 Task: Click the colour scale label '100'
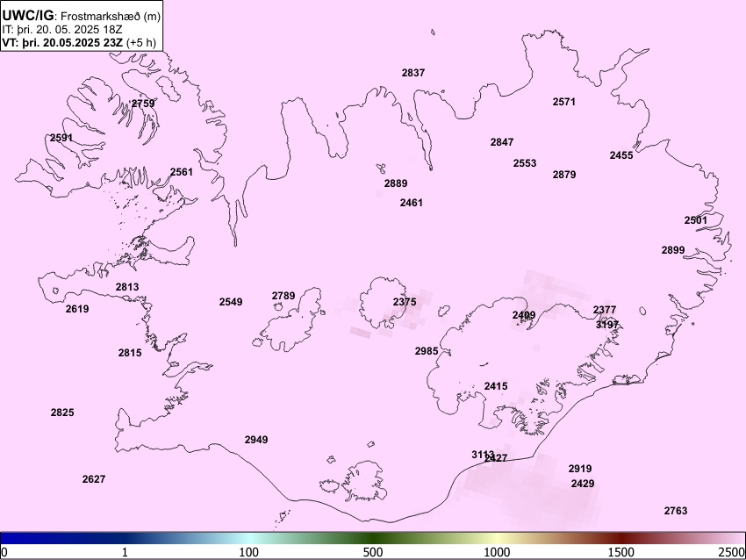click(x=249, y=552)
